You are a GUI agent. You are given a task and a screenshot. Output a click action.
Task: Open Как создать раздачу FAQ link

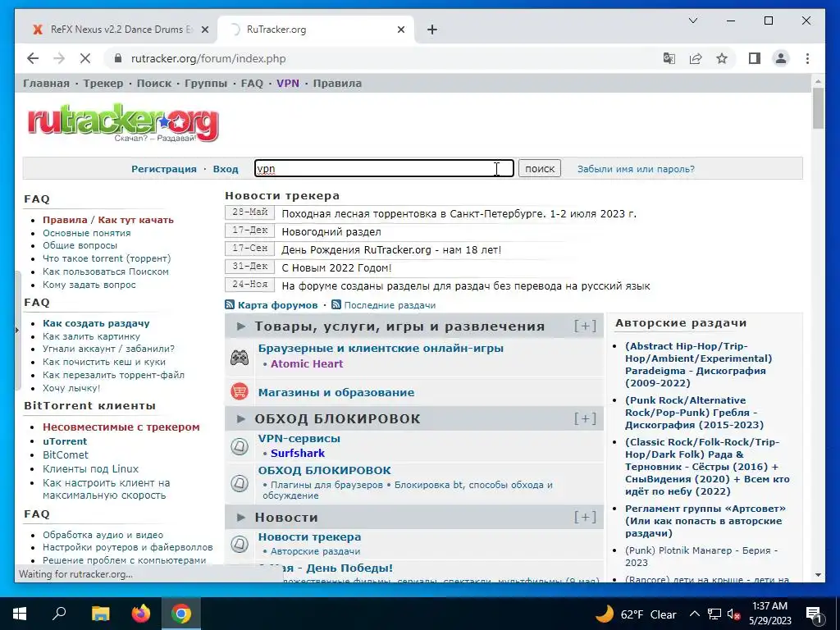coord(96,323)
